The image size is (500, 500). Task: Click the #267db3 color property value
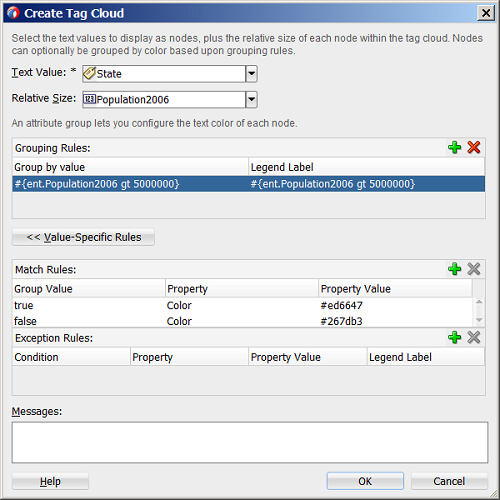click(341, 321)
